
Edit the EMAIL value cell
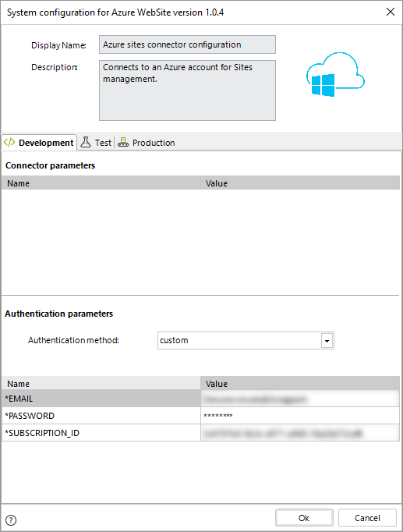[x=300, y=399]
